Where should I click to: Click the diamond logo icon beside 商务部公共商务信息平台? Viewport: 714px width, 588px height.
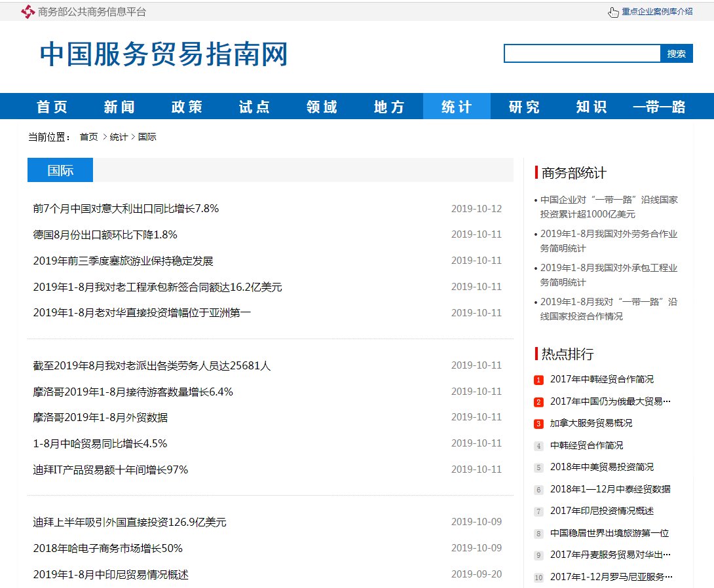27,11
